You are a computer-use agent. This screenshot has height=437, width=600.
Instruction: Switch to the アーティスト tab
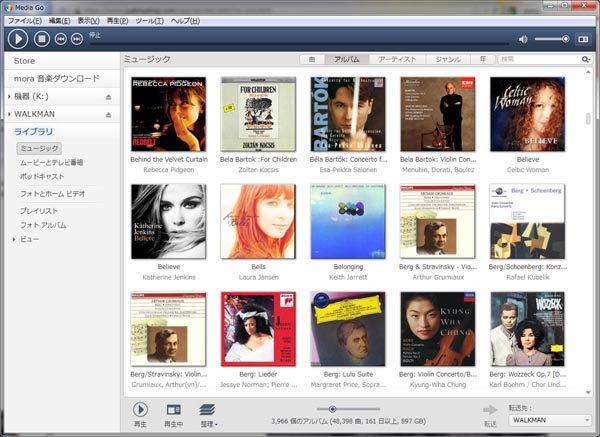point(397,59)
